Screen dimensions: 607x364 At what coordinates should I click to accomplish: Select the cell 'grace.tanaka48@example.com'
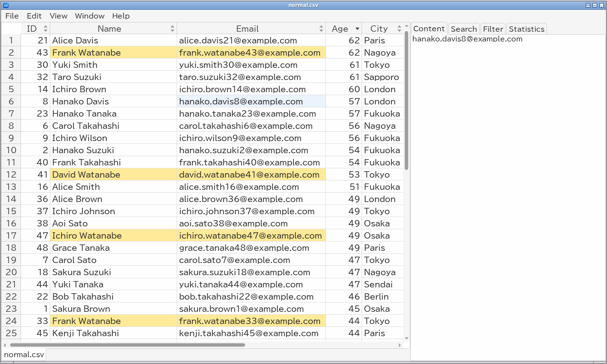pyautogui.click(x=251, y=248)
